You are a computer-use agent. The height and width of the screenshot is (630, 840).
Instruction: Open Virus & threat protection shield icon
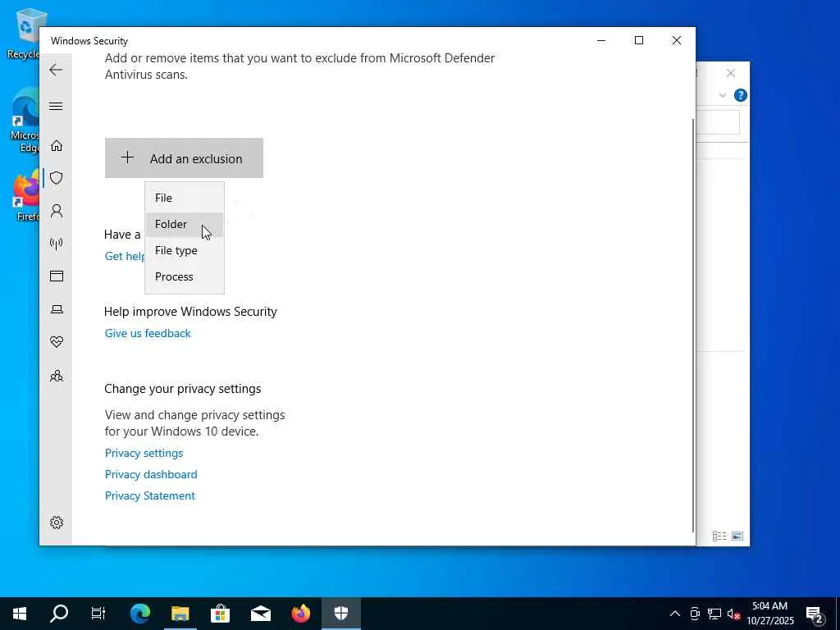57,178
